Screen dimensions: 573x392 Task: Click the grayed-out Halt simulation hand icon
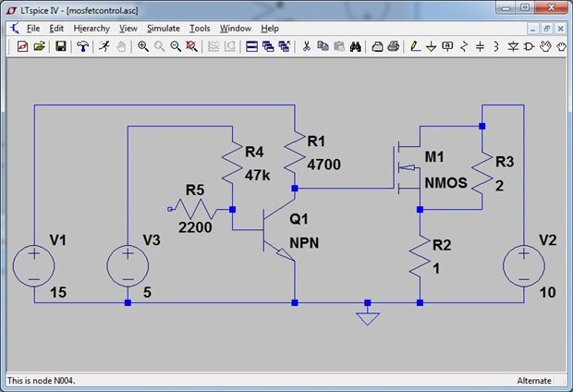click(x=121, y=46)
